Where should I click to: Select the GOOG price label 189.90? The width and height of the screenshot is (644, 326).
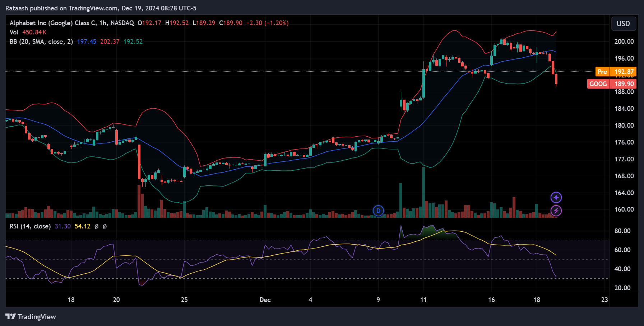[x=611, y=84]
